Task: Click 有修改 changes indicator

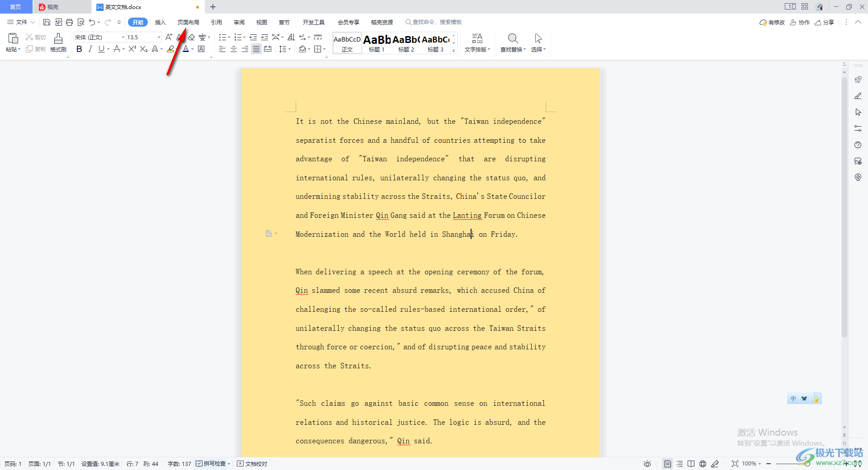Action: 772,22
